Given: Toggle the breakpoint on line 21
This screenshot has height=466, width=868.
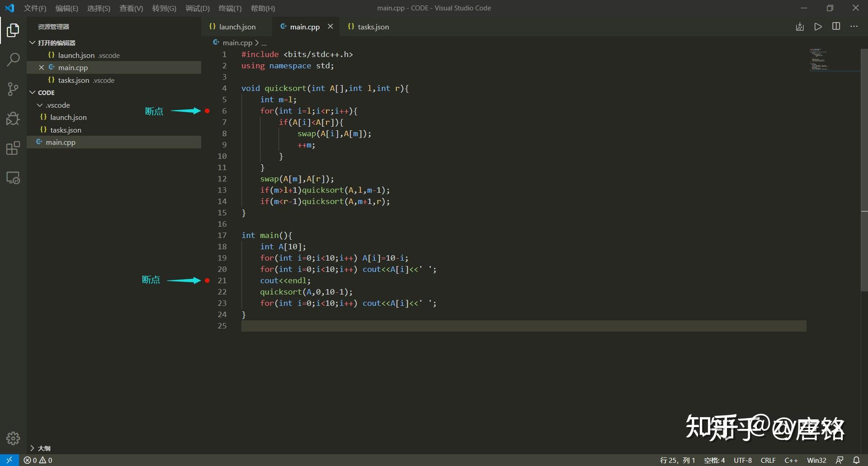Looking at the screenshot, I should [207, 281].
